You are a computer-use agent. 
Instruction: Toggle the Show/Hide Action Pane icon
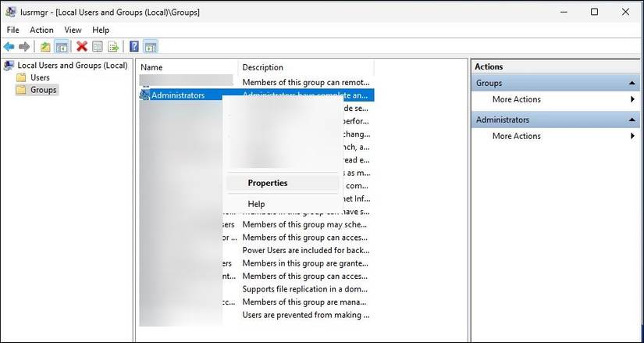[x=151, y=46]
